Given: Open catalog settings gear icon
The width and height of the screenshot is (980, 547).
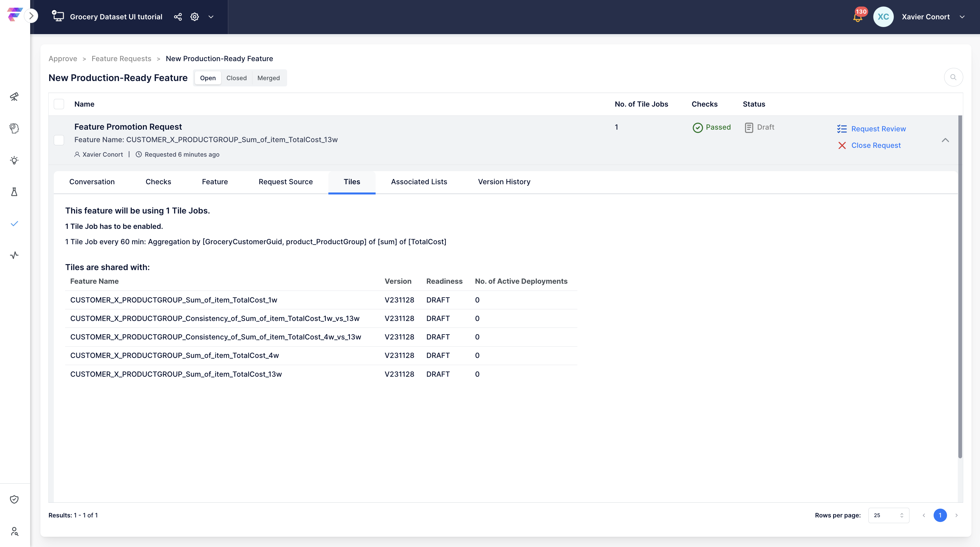Looking at the screenshot, I should (194, 17).
